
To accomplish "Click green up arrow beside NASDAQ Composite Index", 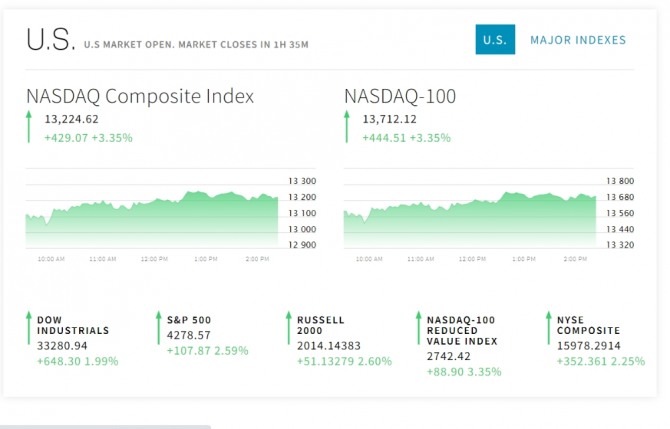I will 30,127.
